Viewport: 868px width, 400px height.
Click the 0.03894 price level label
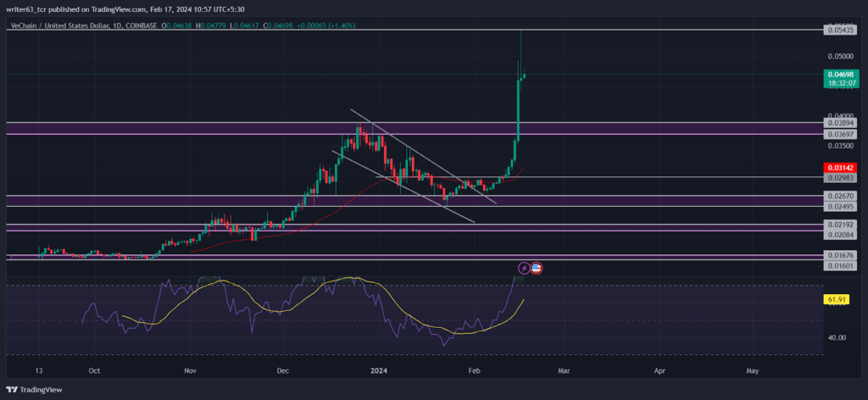click(x=840, y=123)
